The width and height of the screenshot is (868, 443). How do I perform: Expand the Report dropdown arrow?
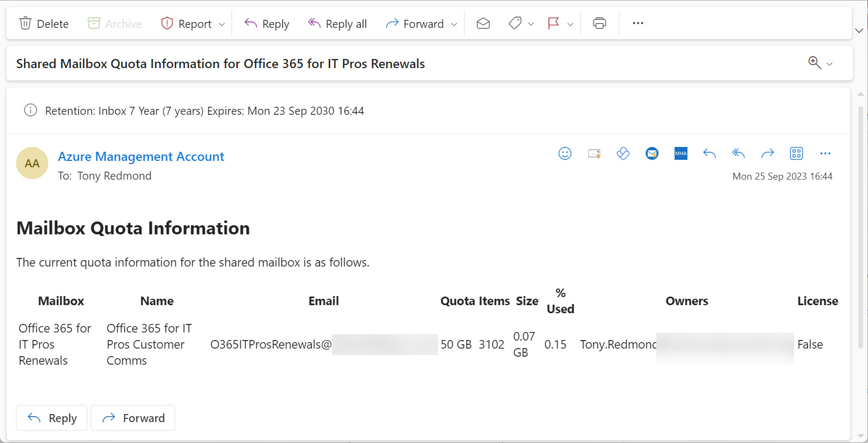click(x=222, y=24)
